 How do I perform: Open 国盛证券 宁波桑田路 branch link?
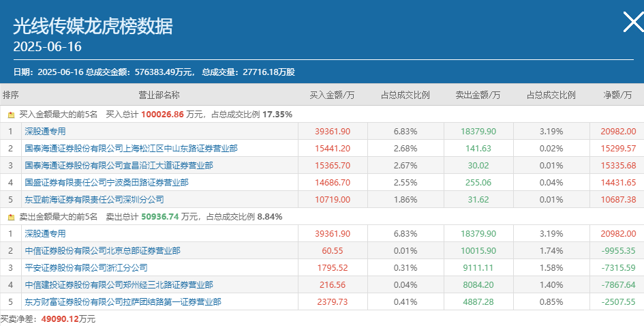point(106,183)
